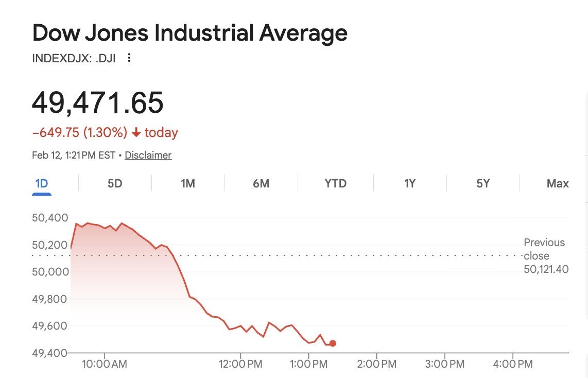588x378 pixels.
Task: Click the Previous close 50,121.40 label
Action: (x=546, y=256)
